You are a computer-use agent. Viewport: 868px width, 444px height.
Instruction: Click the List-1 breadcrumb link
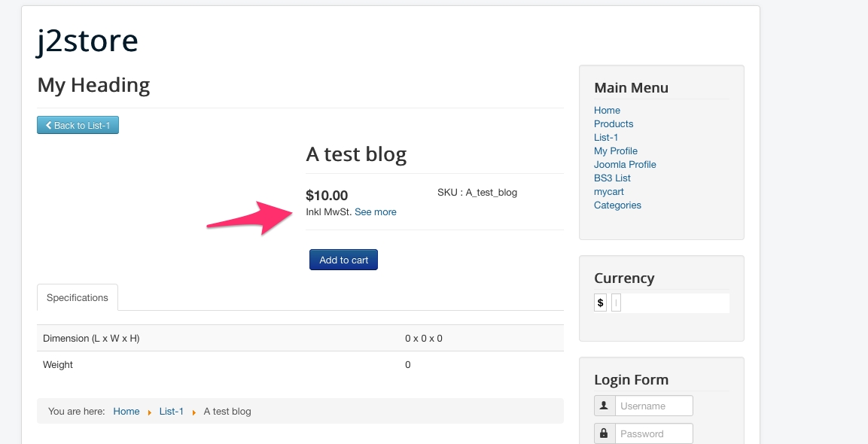point(171,412)
